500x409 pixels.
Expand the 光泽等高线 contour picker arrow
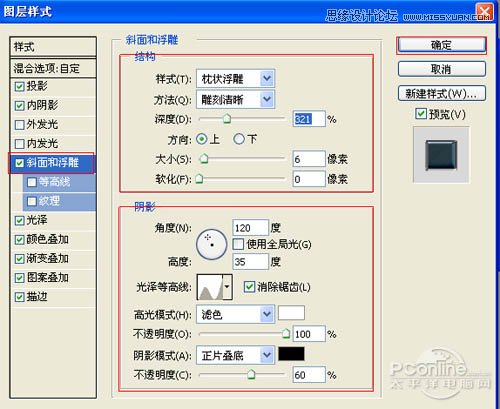(x=227, y=287)
